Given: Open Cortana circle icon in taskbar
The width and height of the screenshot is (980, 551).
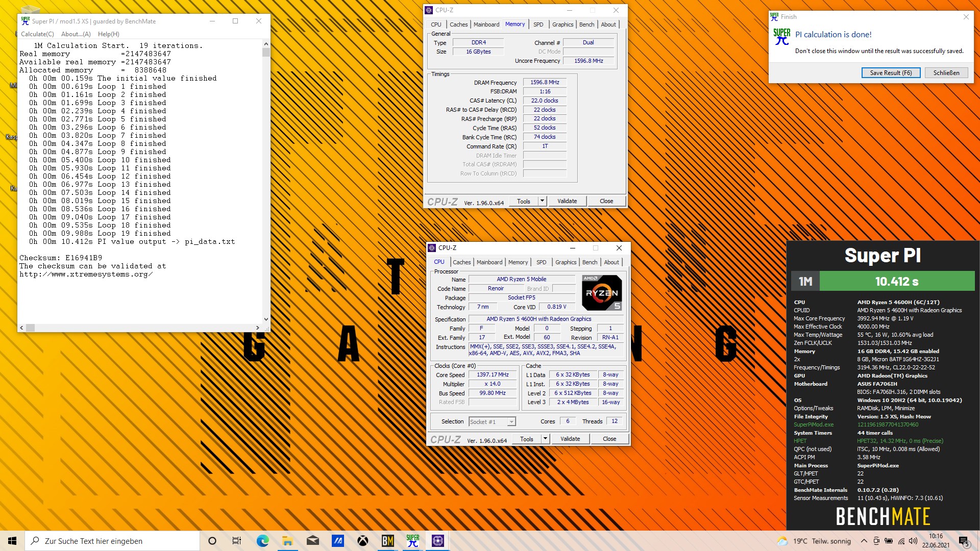Looking at the screenshot, I should 212,541.
